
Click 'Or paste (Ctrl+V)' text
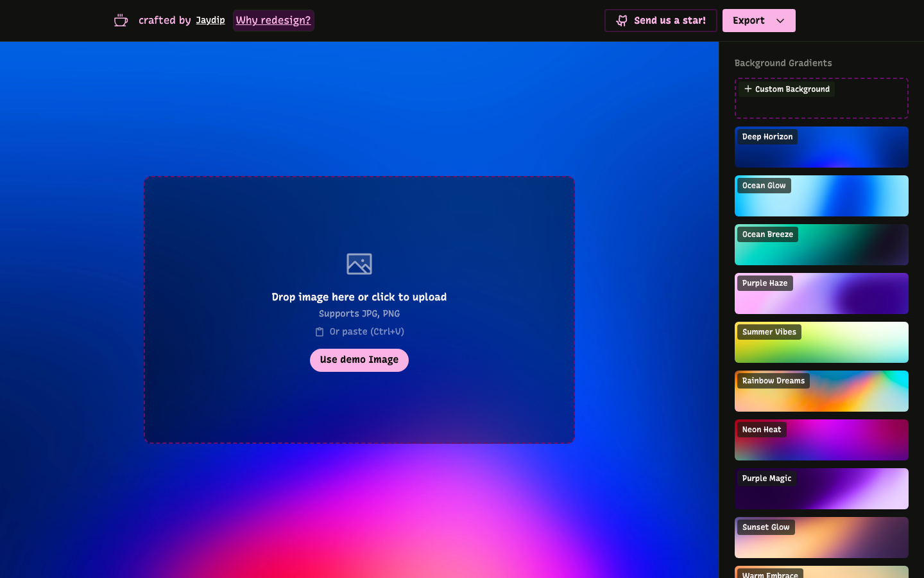(367, 332)
